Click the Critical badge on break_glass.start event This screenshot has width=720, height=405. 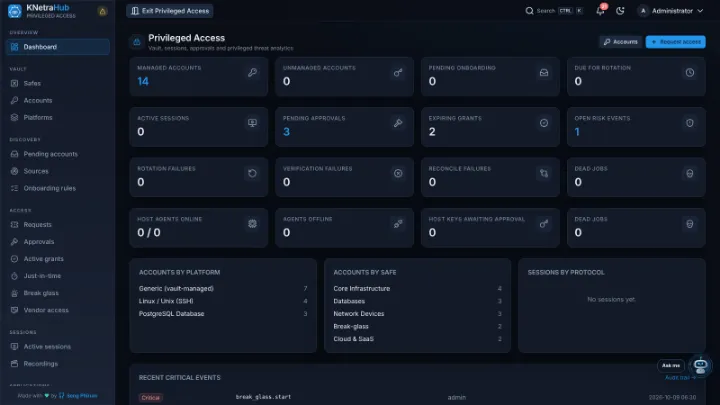[151, 398]
